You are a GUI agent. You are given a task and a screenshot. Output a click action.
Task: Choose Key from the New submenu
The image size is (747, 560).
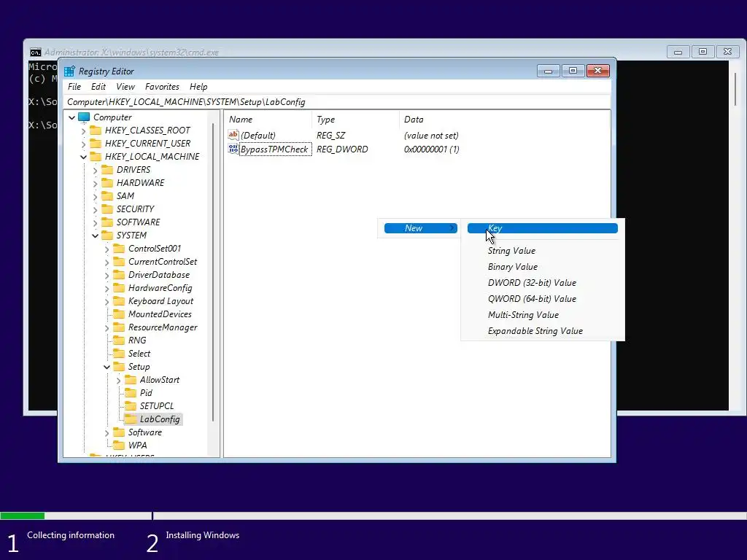(x=543, y=228)
